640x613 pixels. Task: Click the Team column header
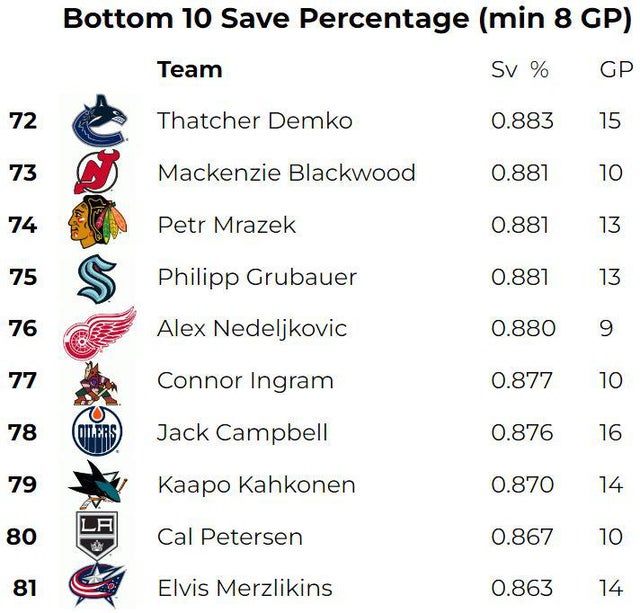pos(189,70)
